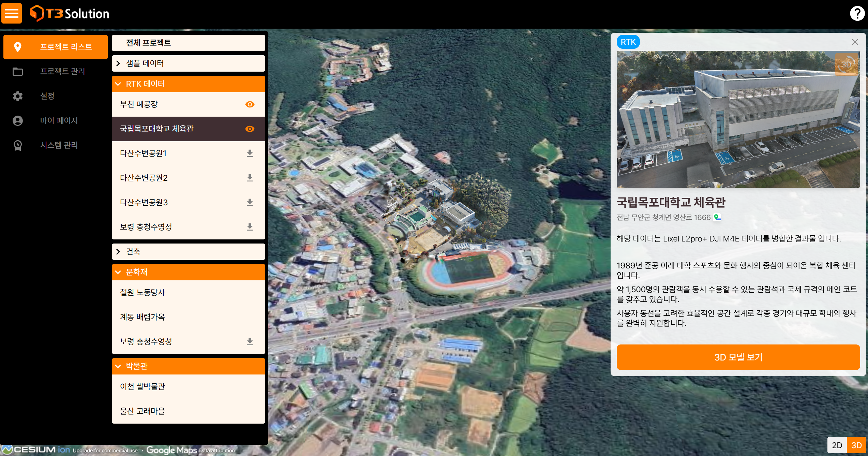Open the help question mark icon
The image size is (868, 456).
pos(857,14)
